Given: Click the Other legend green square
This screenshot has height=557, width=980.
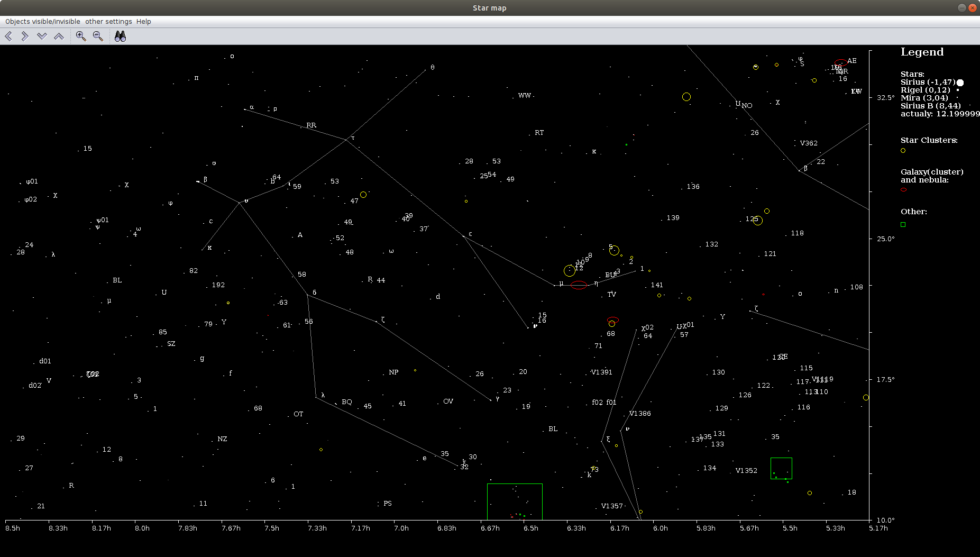Looking at the screenshot, I should tap(903, 224).
